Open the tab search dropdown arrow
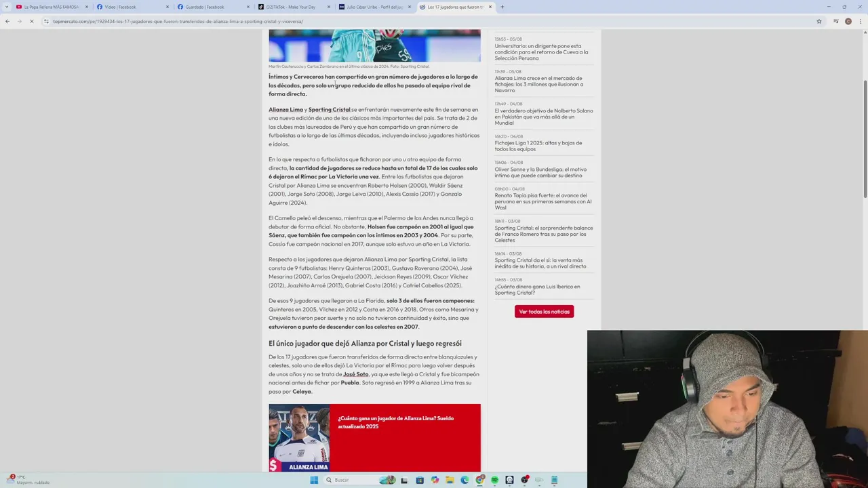The width and height of the screenshot is (868, 488). click(x=7, y=7)
